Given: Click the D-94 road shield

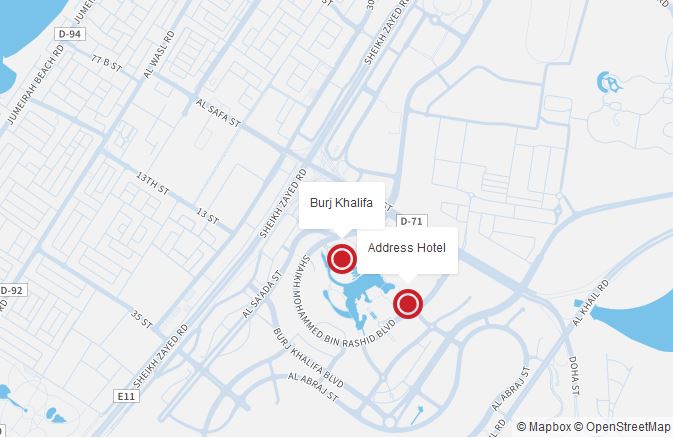Looking at the screenshot, I should coord(70,34).
